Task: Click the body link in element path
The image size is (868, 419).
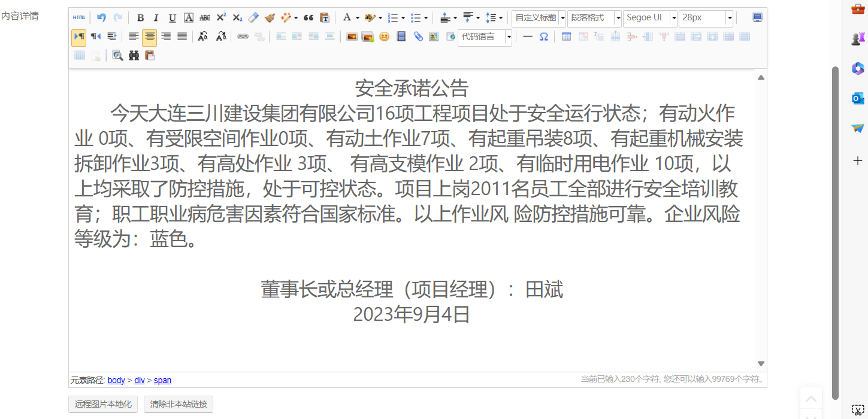Action: (116, 380)
